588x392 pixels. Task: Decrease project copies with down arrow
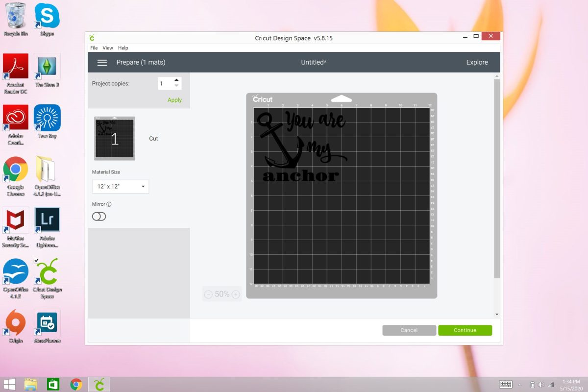177,86
